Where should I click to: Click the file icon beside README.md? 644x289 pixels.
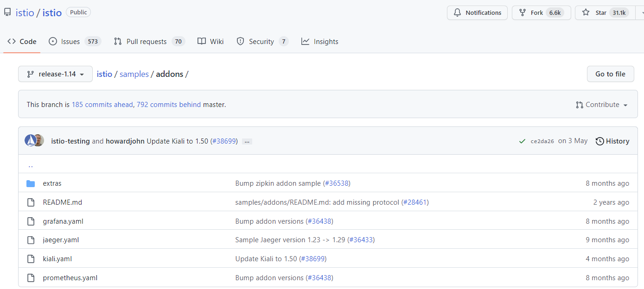(31, 202)
